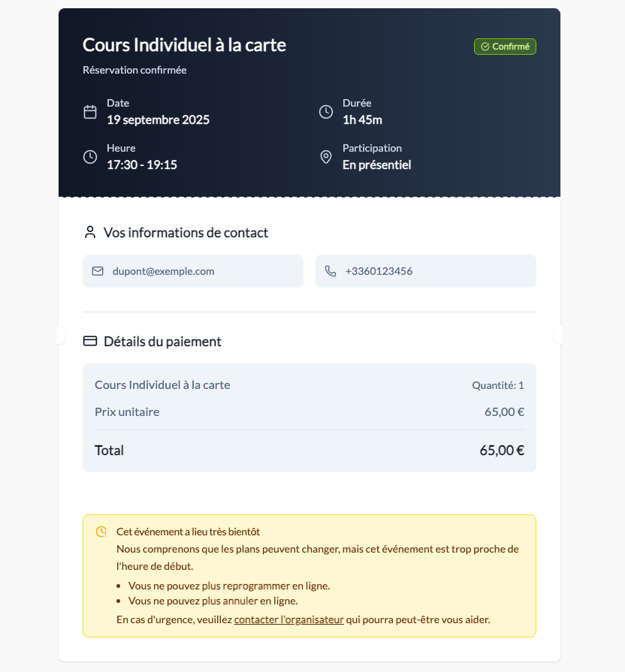Open the contacter l'organisateur link

288,619
